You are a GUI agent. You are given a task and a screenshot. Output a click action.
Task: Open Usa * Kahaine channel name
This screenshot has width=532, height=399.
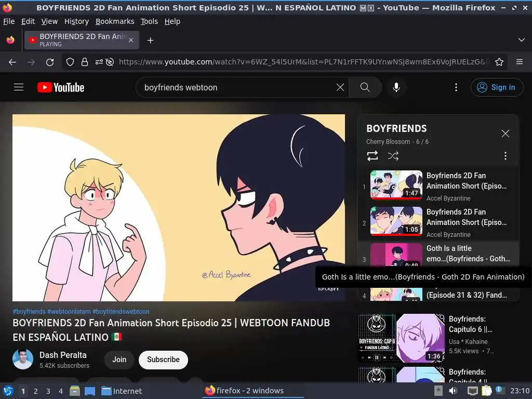tap(468, 342)
